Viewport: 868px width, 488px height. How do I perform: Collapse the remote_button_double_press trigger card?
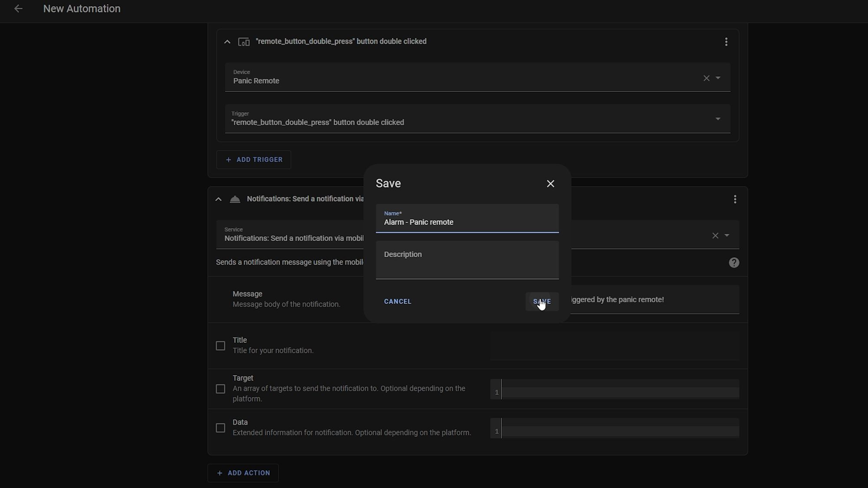point(227,42)
